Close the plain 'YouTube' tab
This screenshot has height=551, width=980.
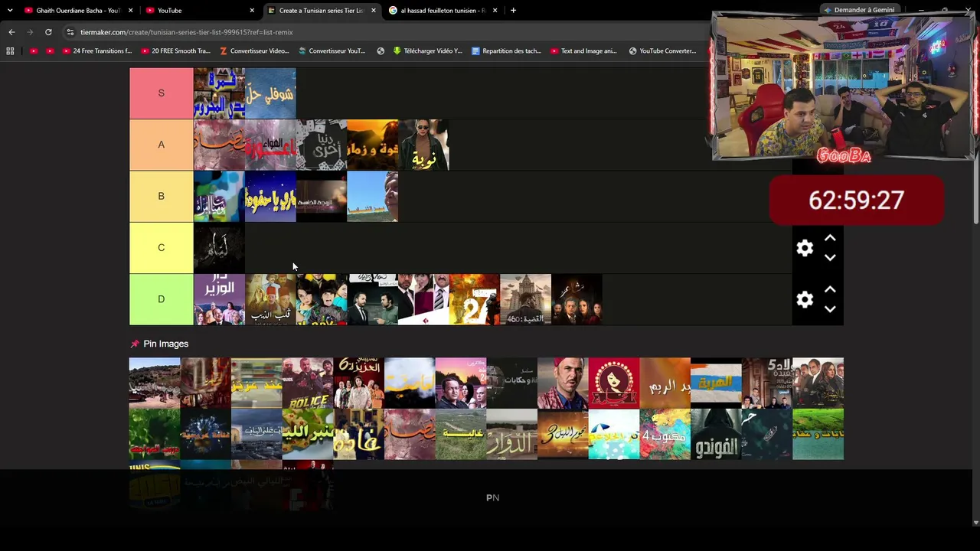click(x=252, y=11)
